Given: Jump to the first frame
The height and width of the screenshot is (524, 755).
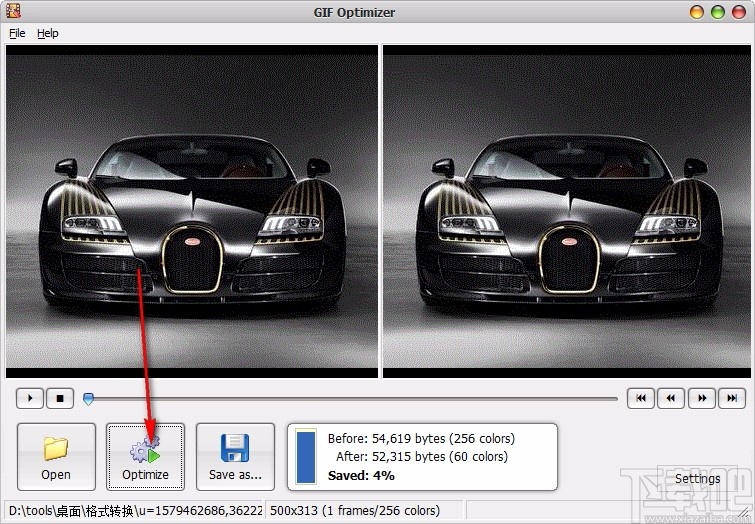Looking at the screenshot, I should [x=641, y=398].
